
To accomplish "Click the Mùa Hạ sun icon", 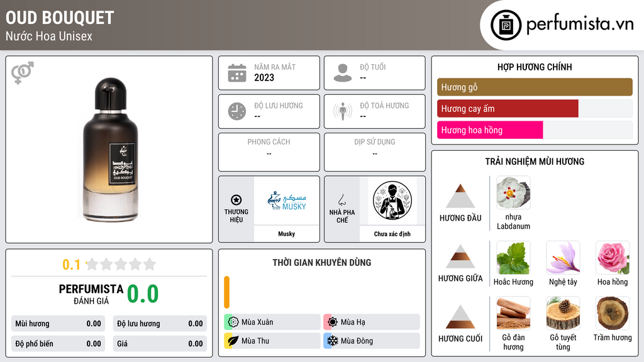I will pos(333,322).
